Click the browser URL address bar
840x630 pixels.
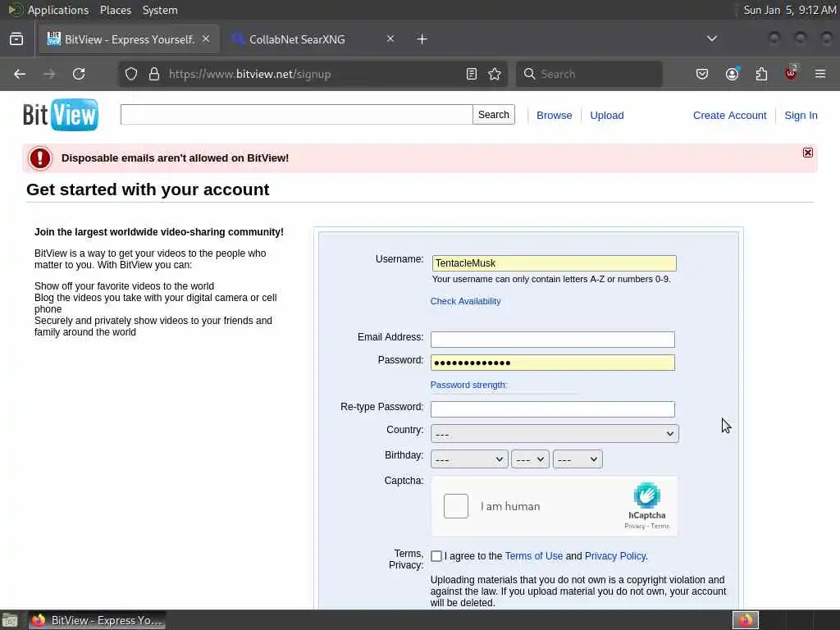(x=313, y=74)
